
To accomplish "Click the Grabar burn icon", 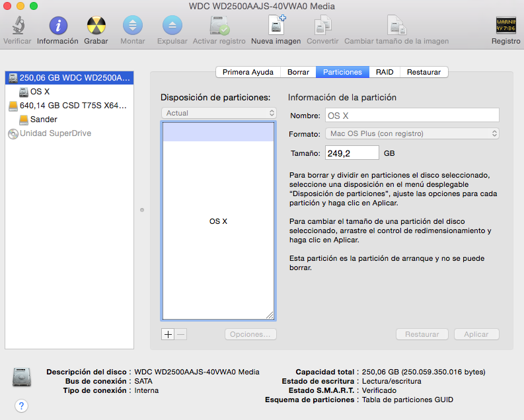I will coord(96,25).
